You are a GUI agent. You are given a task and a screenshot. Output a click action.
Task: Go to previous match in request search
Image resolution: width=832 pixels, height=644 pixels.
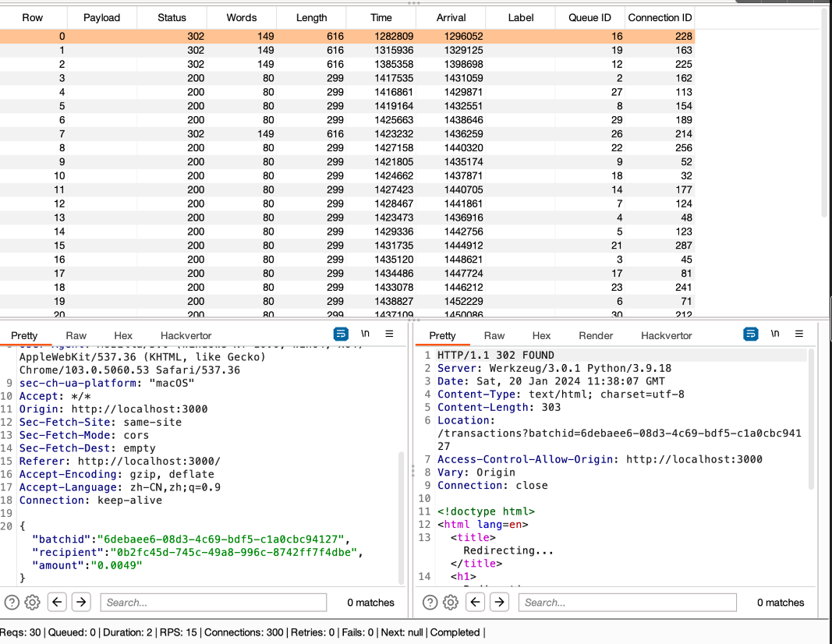click(57, 602)
